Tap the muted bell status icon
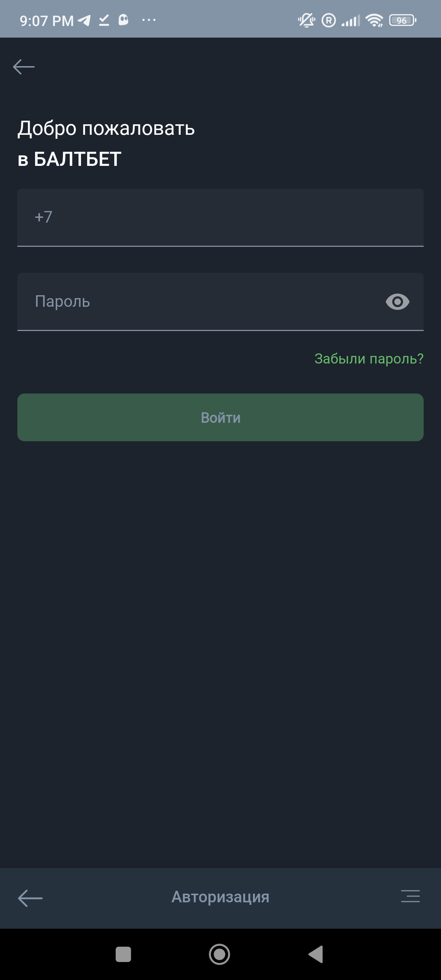 click(x=306, y=20)
